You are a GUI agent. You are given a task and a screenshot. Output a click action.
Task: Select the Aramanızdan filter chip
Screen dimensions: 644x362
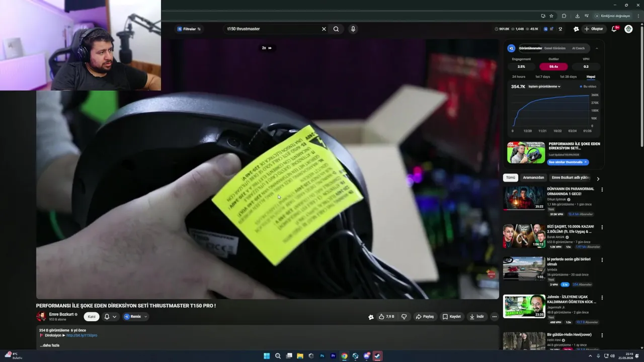click(x=533, y=178)
